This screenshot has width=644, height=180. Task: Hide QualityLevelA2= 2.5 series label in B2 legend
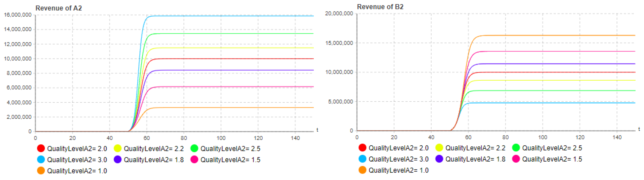coord(552,148)
